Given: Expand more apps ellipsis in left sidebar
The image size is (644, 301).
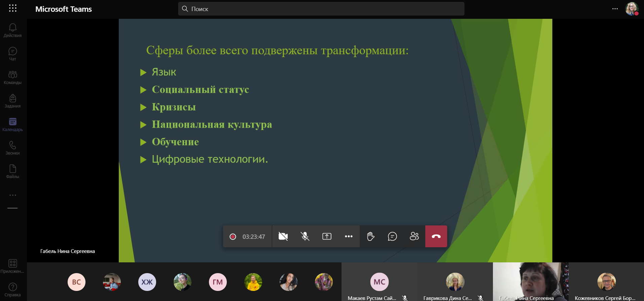Looking at the screenshot, I should tap(13, 195).
